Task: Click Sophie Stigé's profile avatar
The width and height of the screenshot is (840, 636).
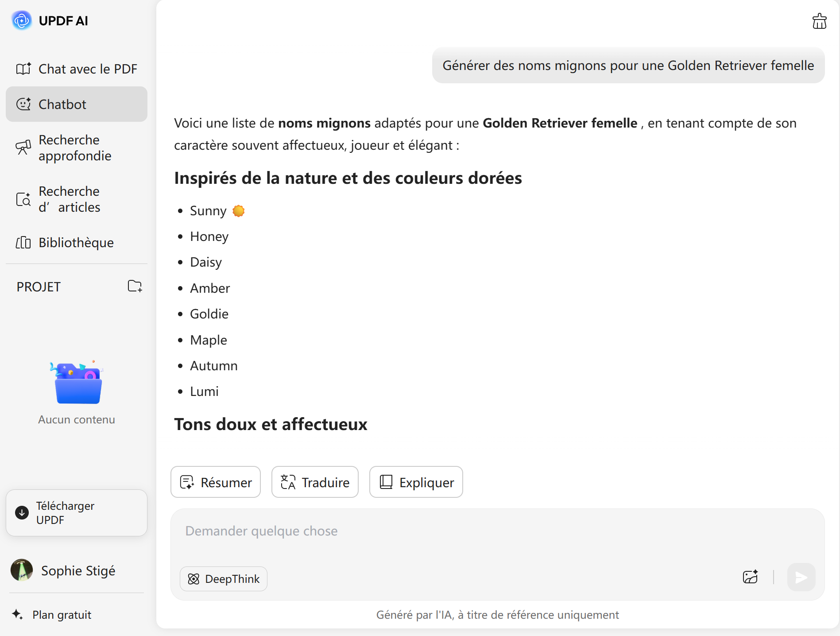Action: (22, 570)
